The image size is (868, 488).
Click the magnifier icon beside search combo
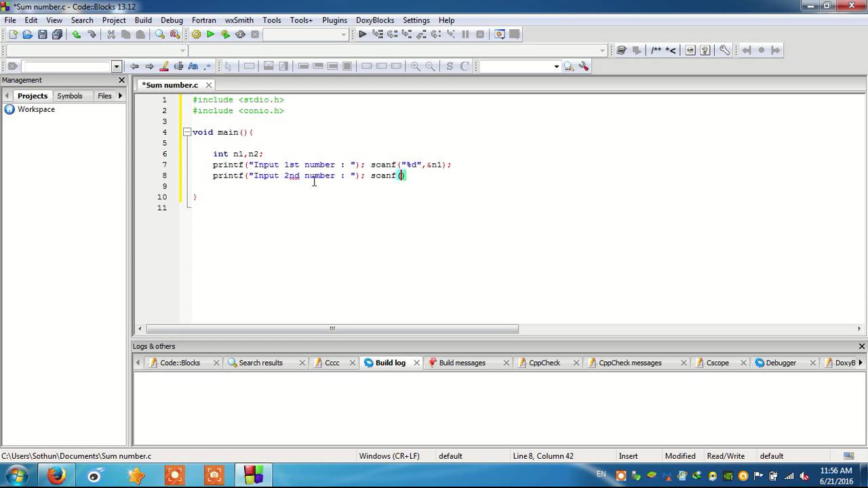(x=569, y=66)
